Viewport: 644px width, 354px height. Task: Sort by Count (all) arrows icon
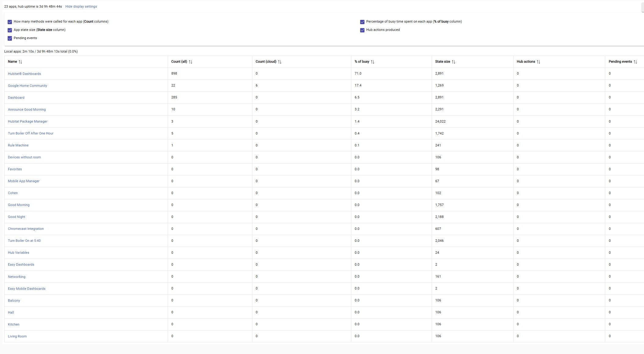coord(190,62)
